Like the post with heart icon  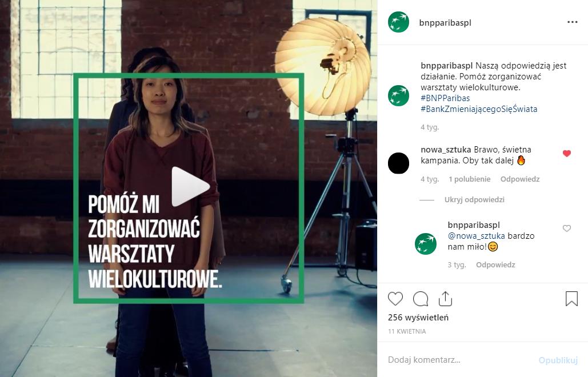point(395,299)
